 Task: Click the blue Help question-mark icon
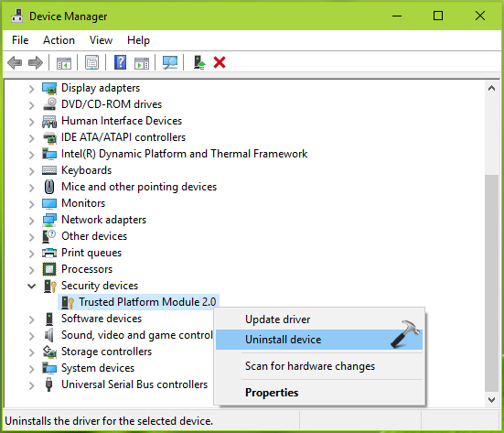coord(120,62)
